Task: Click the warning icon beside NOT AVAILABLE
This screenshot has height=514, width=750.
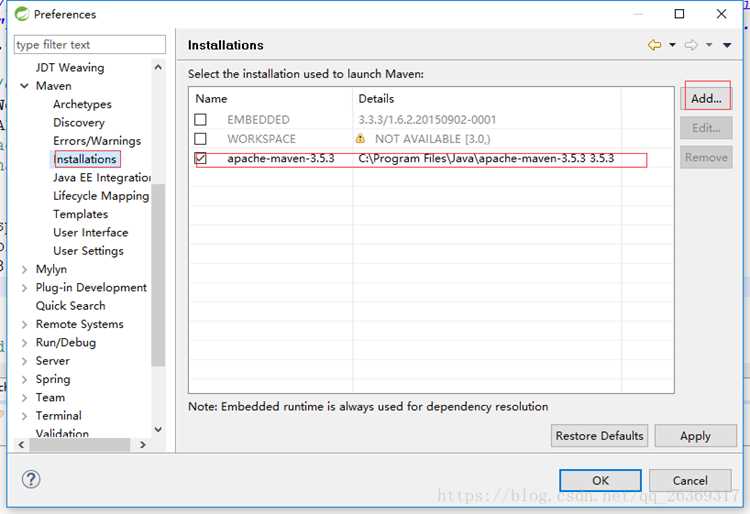Action: coord(360,139)
